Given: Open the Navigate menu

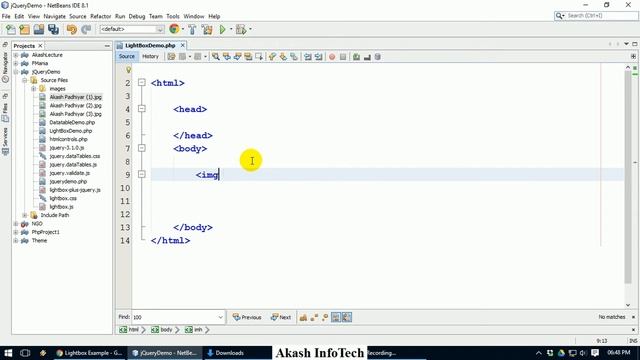Looking at the screenshot, I should pyautogui.click(x=54, y=16).
